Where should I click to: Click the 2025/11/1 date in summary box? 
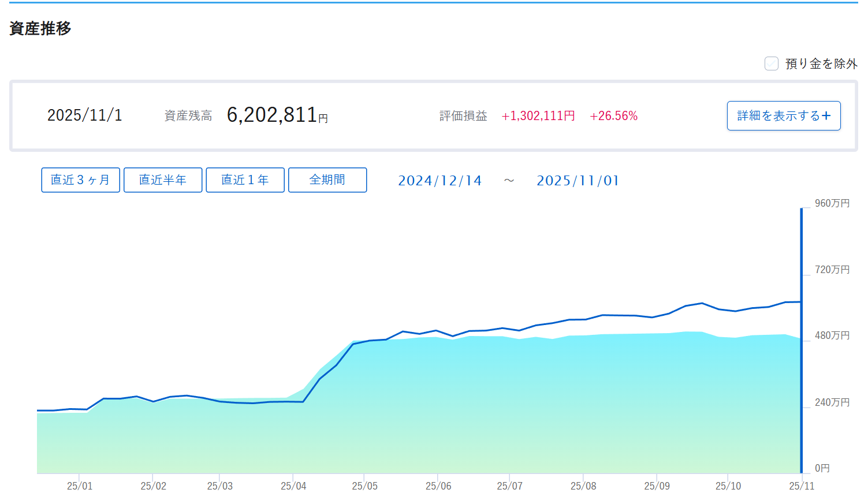(x=85, y=115)
